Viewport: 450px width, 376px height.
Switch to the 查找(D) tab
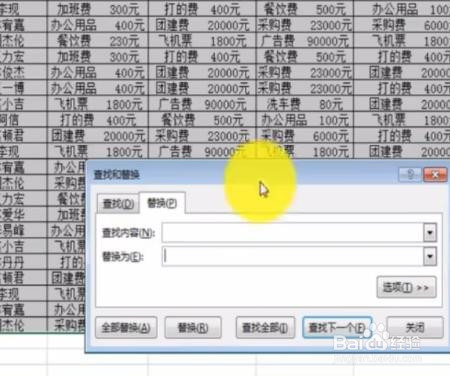pyautogui.click(x=118, y=203)
